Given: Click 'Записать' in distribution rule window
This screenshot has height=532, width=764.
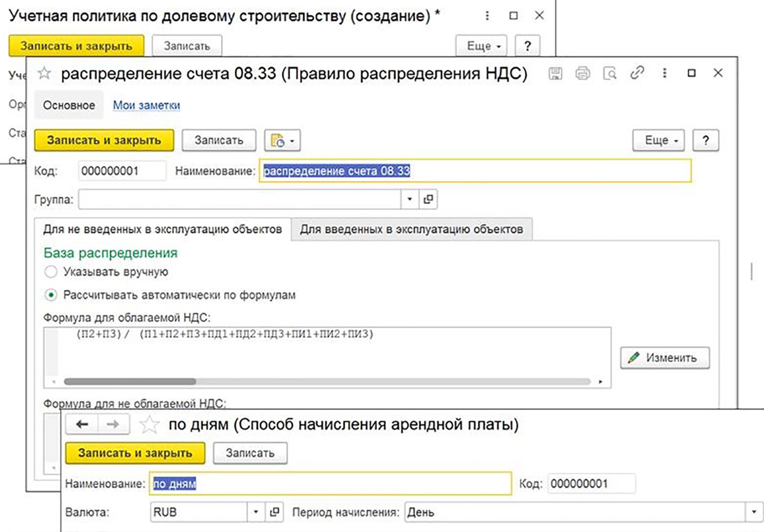Looking at the screenshot, I should pos(219,140).
